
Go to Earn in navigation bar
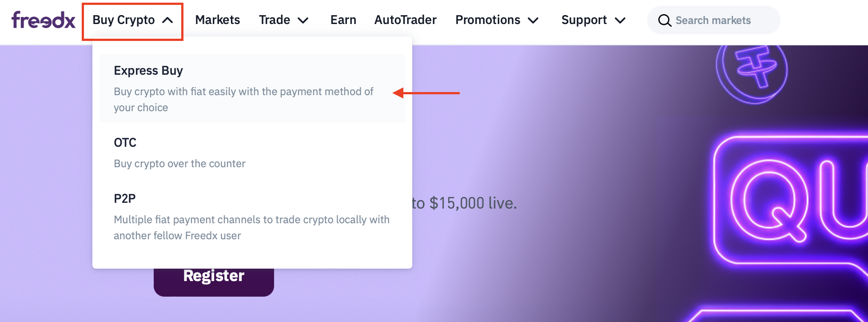point(343,20)
